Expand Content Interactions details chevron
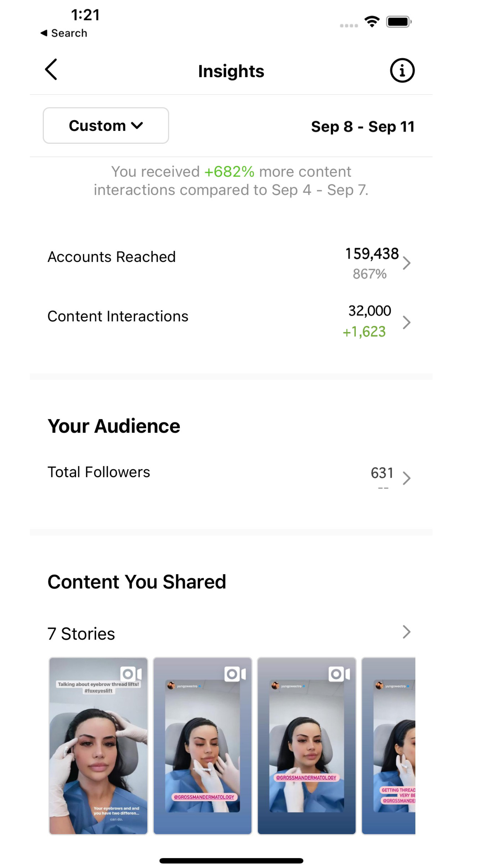The width and height of the screenshot is (488, 868). (406, 323)
